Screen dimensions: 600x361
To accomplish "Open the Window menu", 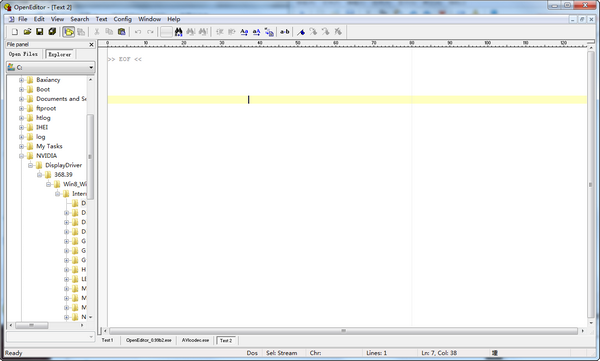I will point(149,19).
